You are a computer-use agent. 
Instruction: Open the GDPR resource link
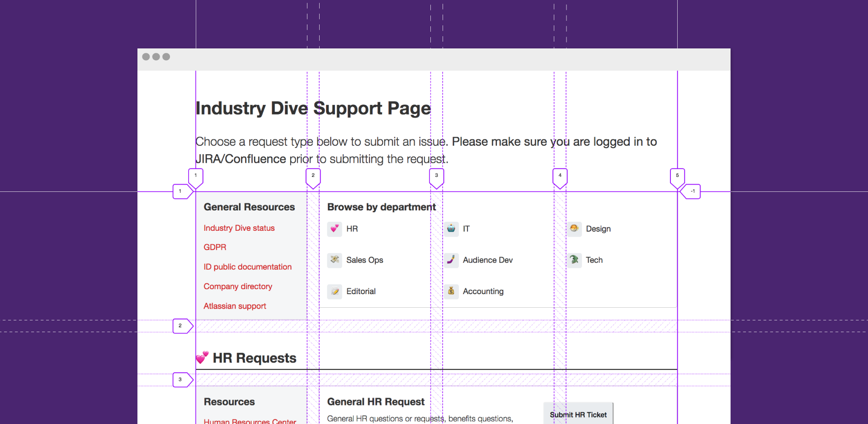tap(215, 248)
